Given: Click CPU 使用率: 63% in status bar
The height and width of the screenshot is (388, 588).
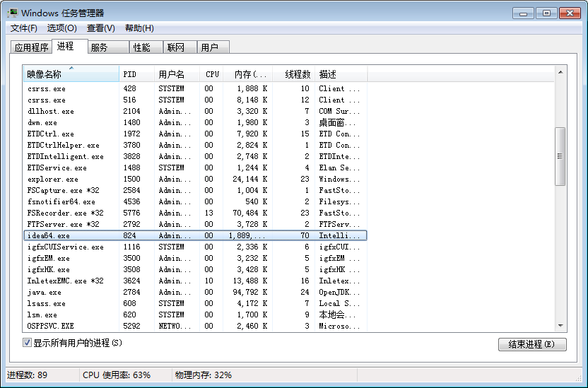Looking at the screenshot, I should [x=116, y=375].
